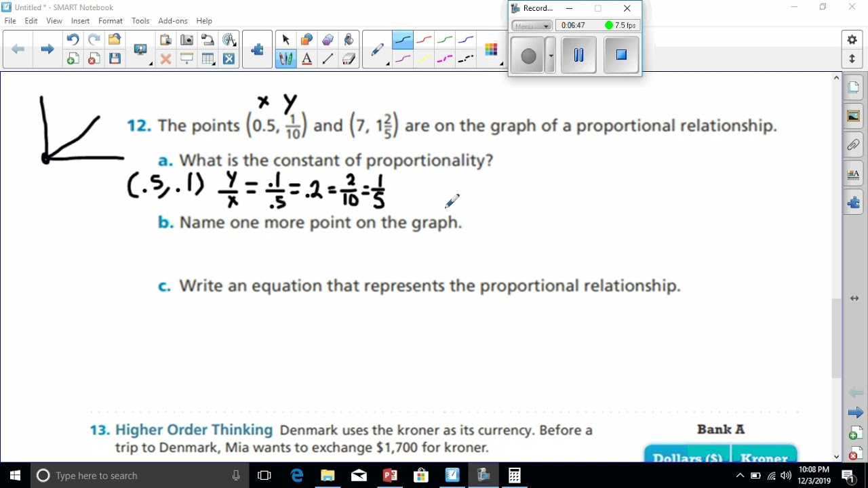The width and height of the screenshot is (868, 488).
Task: Choose the Select arrow pointer tool
Action: point(285,40)
